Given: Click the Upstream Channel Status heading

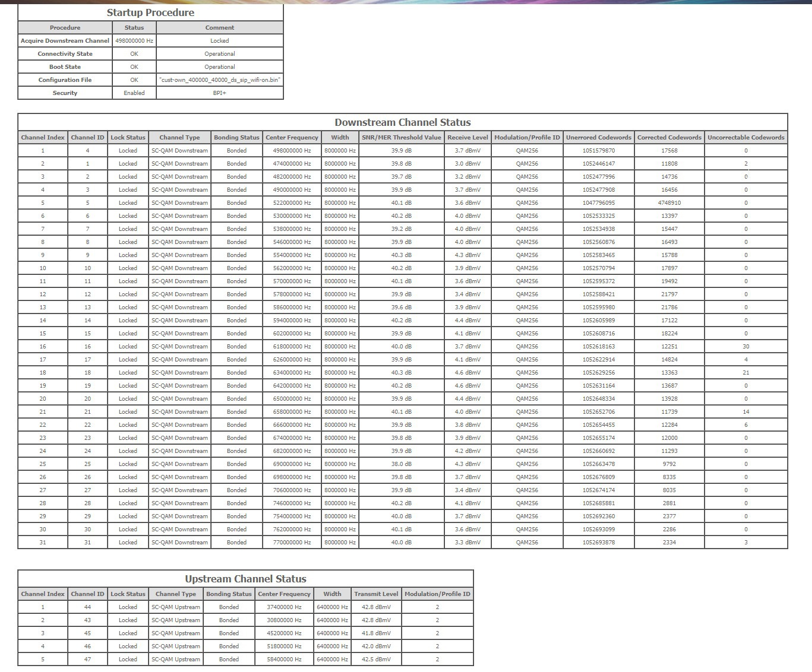Looking at the screenshot, I should pos(245,579).
